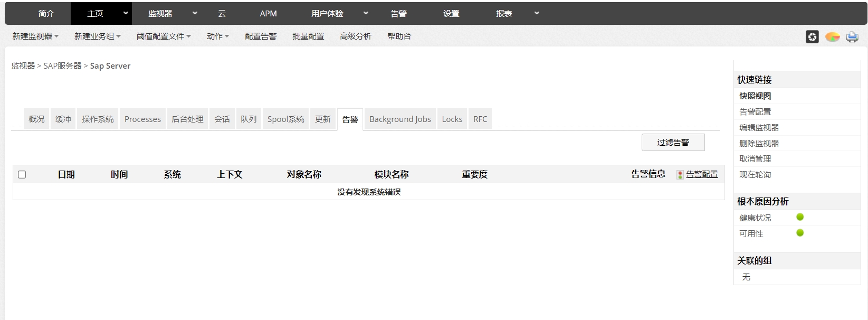Click the 健康状况 label under 根本原因分析
The height and width of the screenshot is (320, 868).
click(755, 218)
